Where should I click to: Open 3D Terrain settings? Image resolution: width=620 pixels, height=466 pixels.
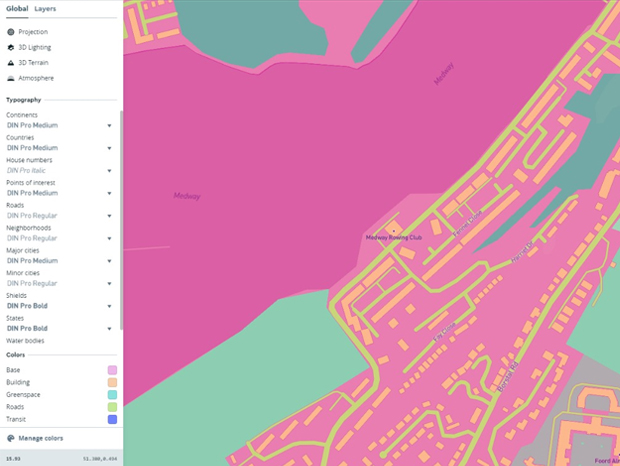(x=33, y=63)
